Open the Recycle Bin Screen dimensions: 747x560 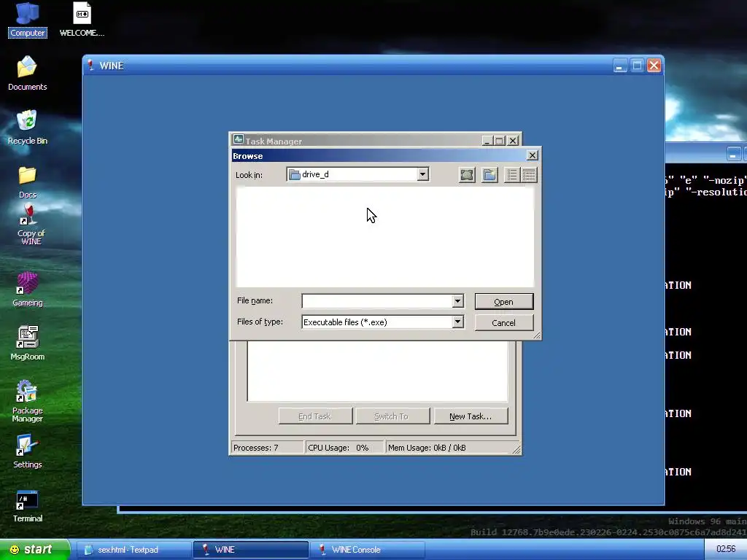(x=27, y=127)
